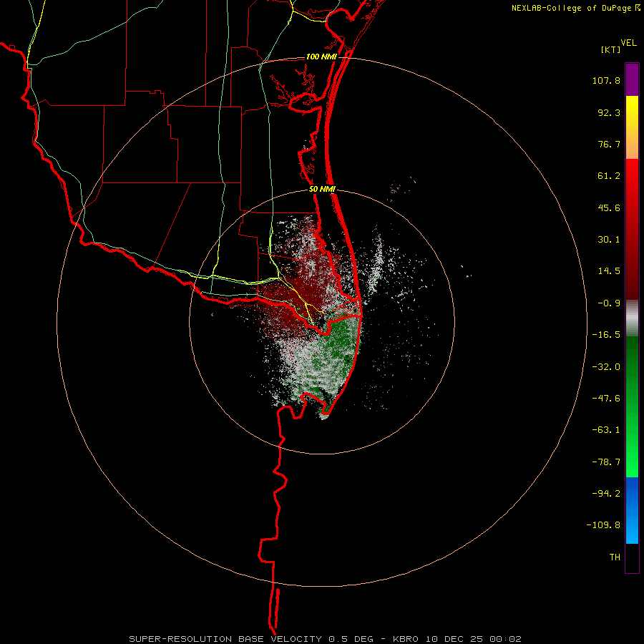Viewport: 644px width, 644px height.
Task: Click the -94.2 legend value
Action: [x=606, y=493]
